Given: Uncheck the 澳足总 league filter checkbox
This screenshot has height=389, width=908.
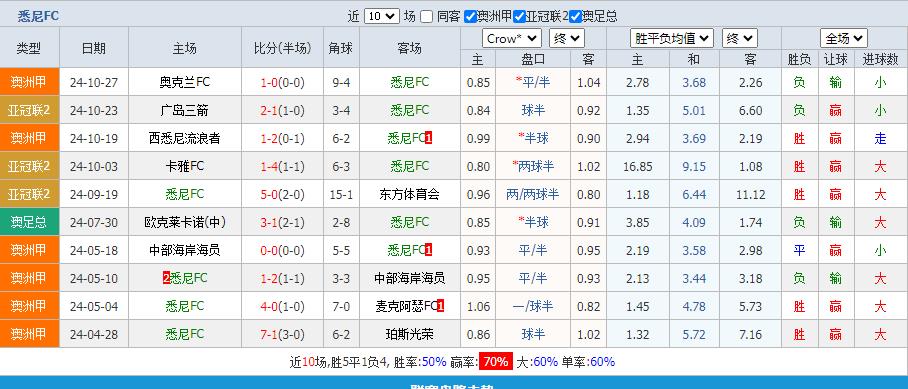Looking at the screenshot, I should 575,16.
